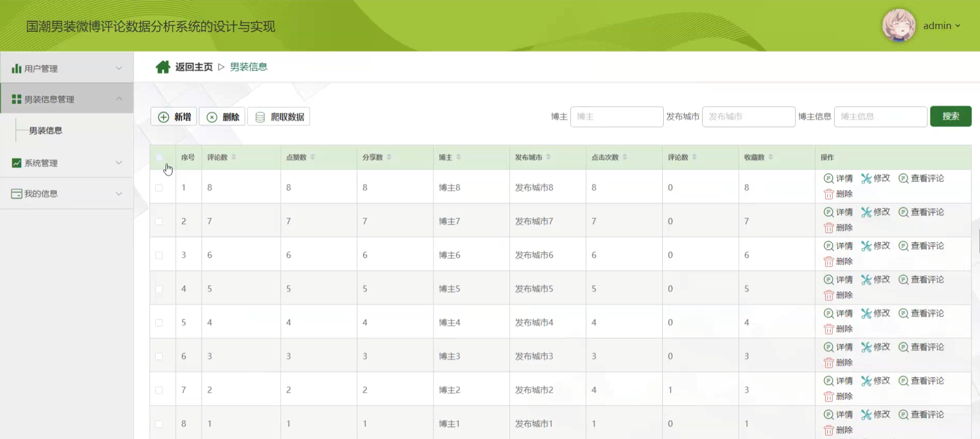Sort by 发布城市 column arrows
The image size is (980, 439).
point(549,157)
